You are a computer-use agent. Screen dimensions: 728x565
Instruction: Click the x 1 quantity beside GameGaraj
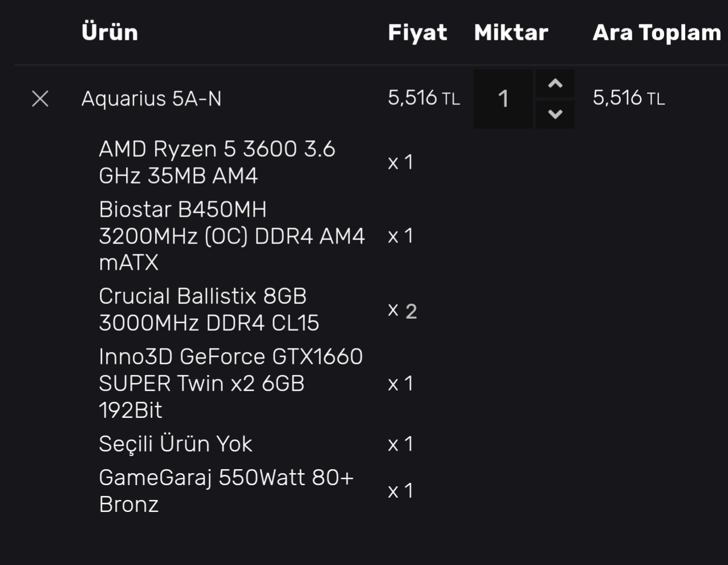[x=400, y=491]
